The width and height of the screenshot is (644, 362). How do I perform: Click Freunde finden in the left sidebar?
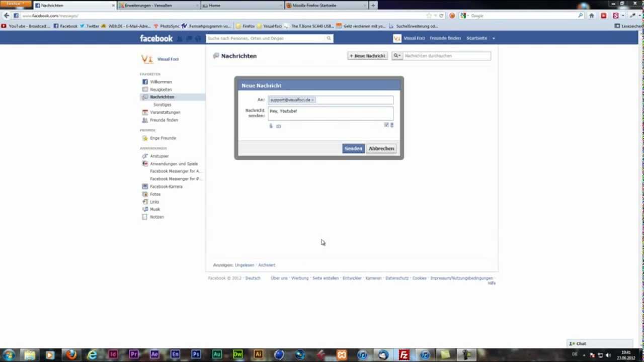point(164,120)
